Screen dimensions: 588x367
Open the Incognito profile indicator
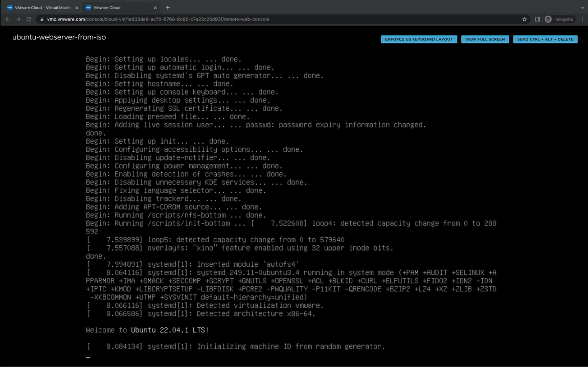tap(559, 19)
